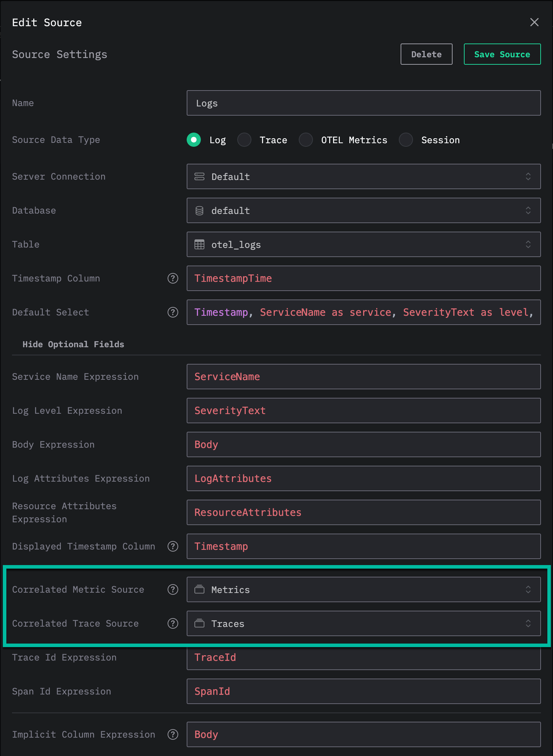Screen dimensions: 553x756
Task: Choose OTEL Metrics as data type
Action: point(306,140)
